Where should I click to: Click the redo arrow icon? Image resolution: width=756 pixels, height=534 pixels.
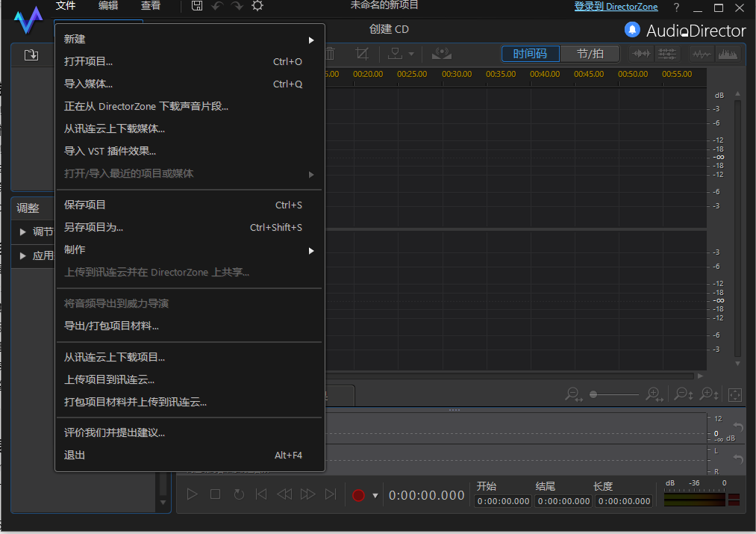click(x=237, y=6)
